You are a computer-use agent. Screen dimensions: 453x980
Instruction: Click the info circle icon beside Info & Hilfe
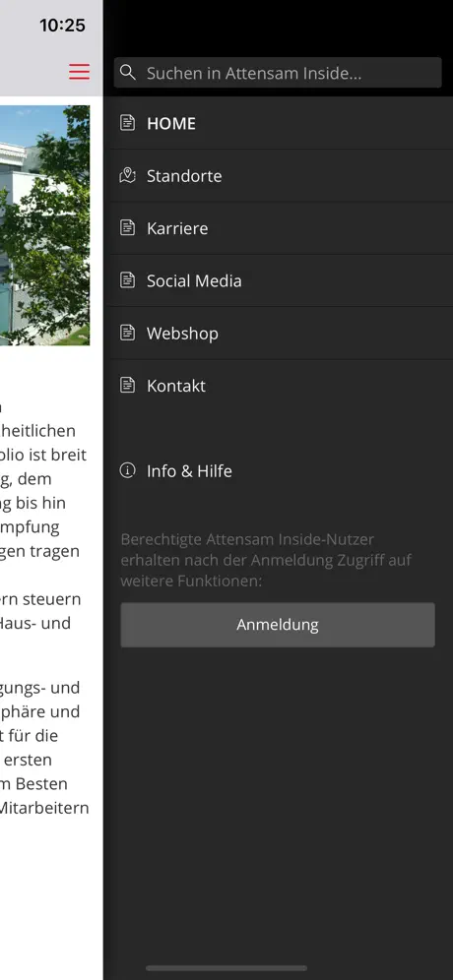pos(128,470)
